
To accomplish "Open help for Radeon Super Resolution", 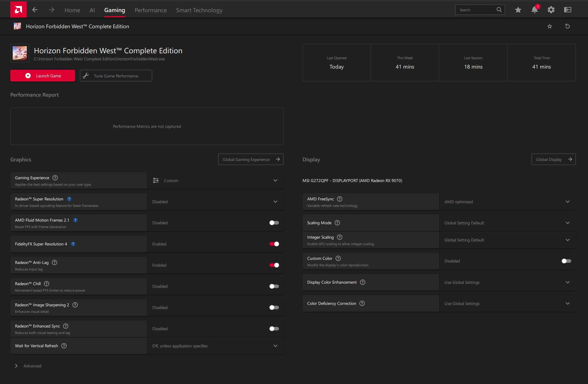I will (x=69, y=199).
